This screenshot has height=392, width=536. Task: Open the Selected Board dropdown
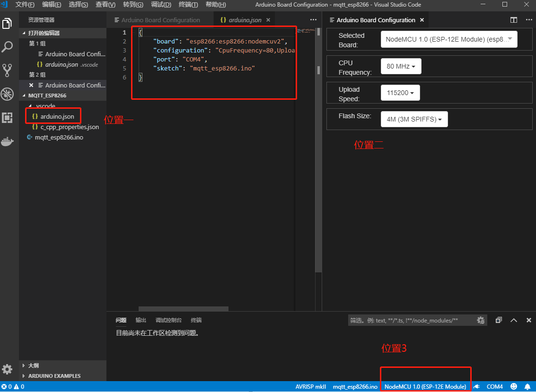(449, 39)
